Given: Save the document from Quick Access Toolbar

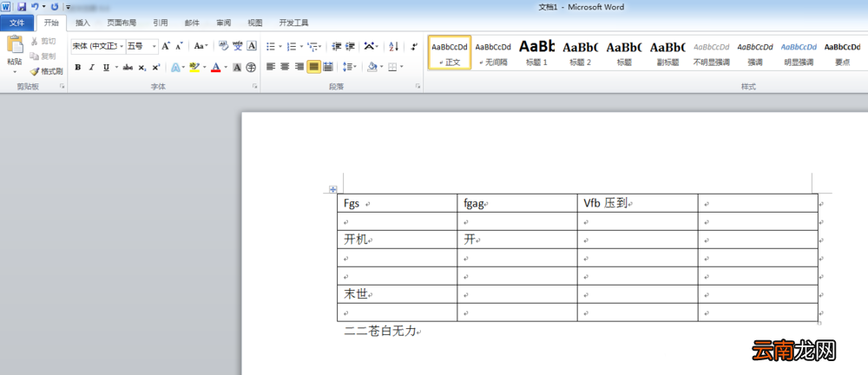Looking at the screenshot, I should (x=22, y=7).
